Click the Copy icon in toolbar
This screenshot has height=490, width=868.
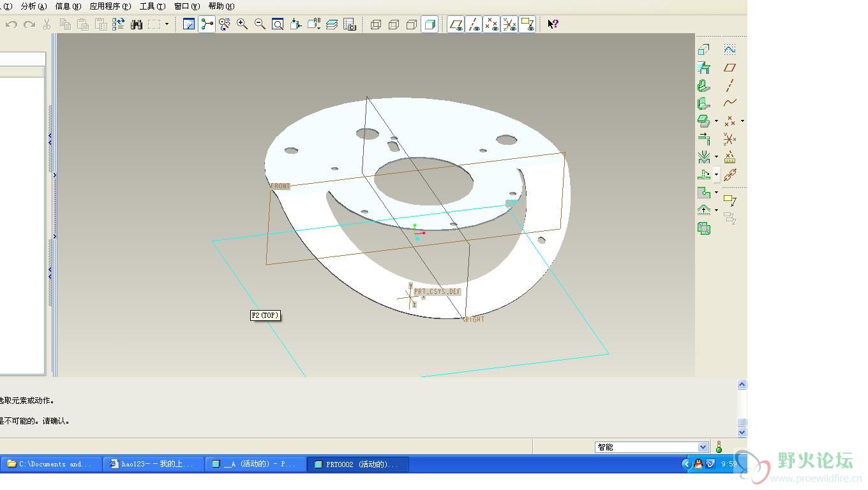(64, 24)
